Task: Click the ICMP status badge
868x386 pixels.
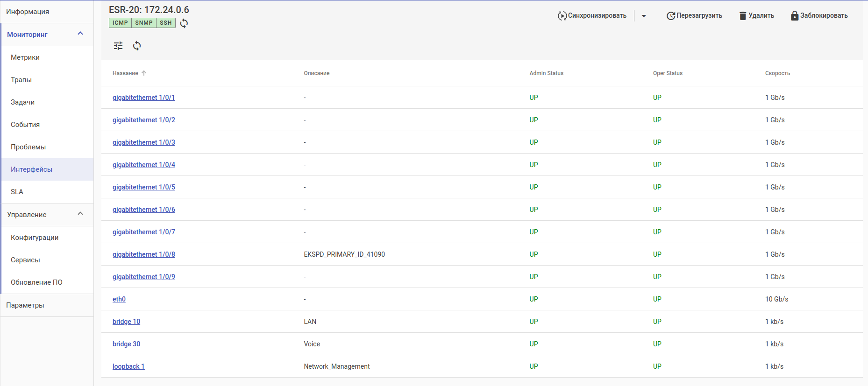Action: 120,23
